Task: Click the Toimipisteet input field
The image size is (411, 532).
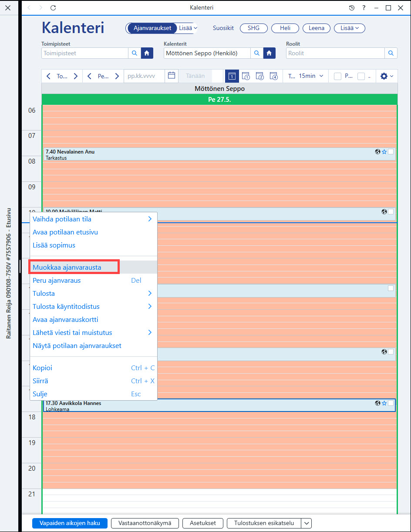Action: click(85, 53)
